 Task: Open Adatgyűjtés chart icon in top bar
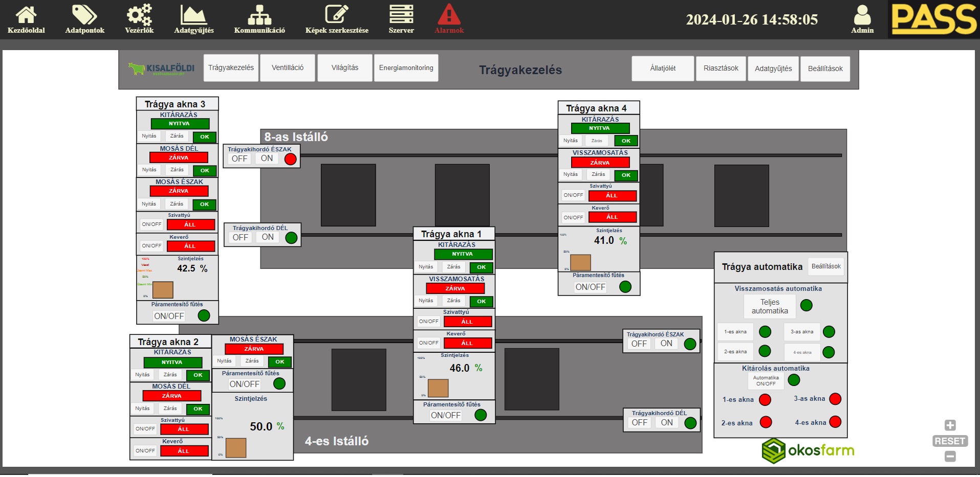[193, 15]
